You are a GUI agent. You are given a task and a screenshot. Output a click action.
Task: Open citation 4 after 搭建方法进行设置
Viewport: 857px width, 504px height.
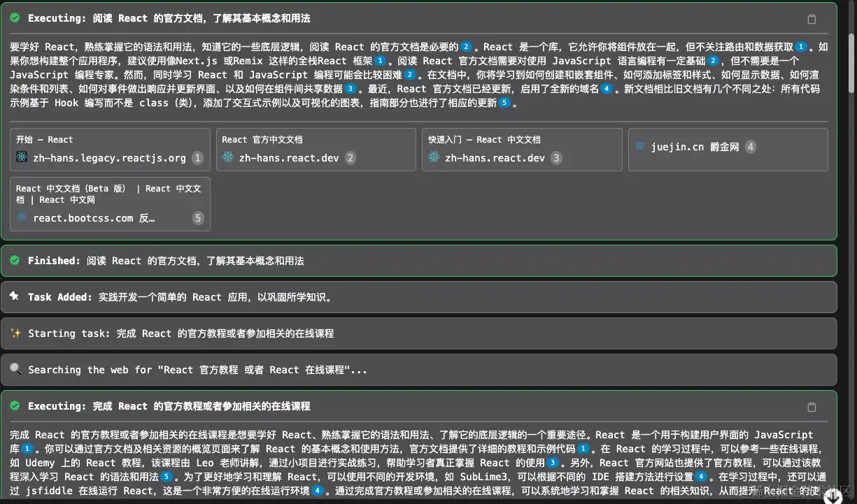701,477
